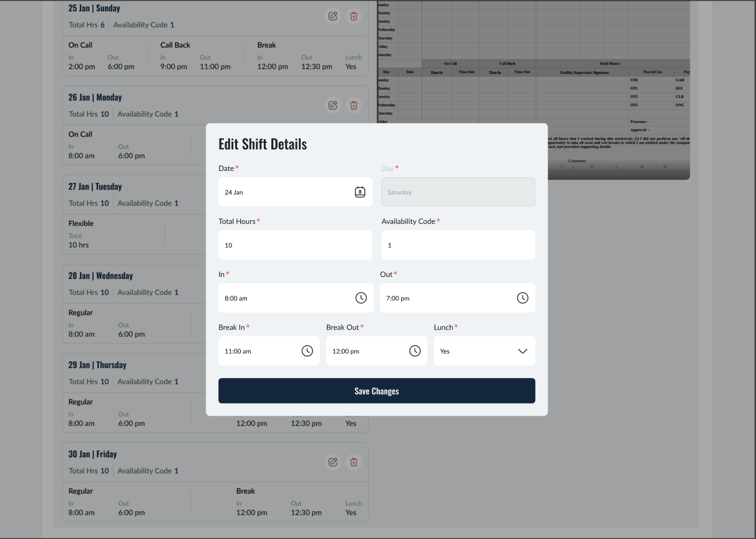The width and height of the screenshot is (756, 539).
Task: Open the calendar picker in the Date field
Action: pos(360,192)
